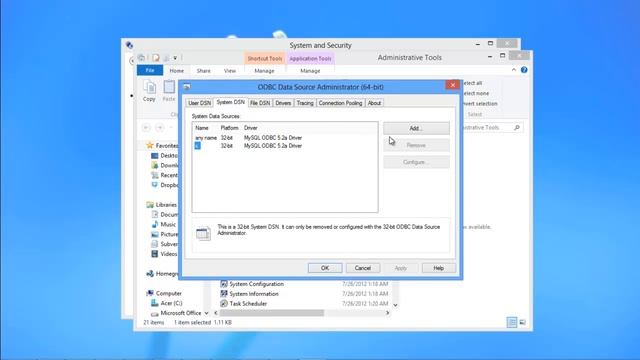
Task: Open the Subversion library item
Action: point(164,244)
